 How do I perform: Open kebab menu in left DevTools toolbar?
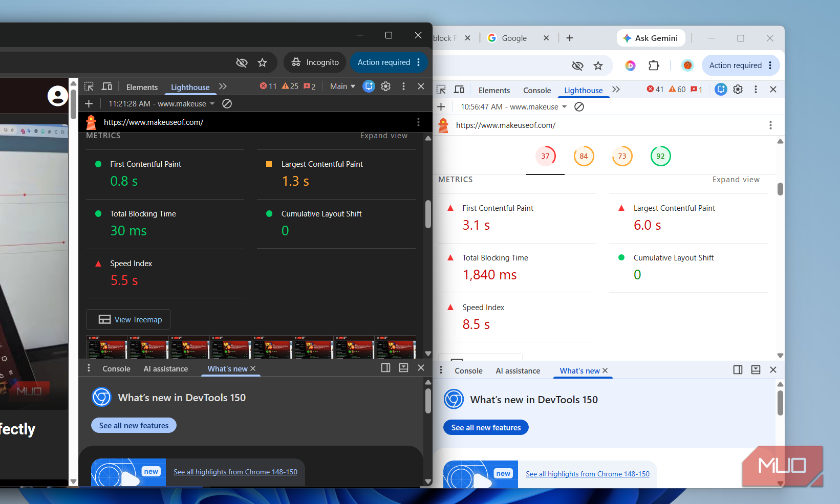click(x=403, y=86)
